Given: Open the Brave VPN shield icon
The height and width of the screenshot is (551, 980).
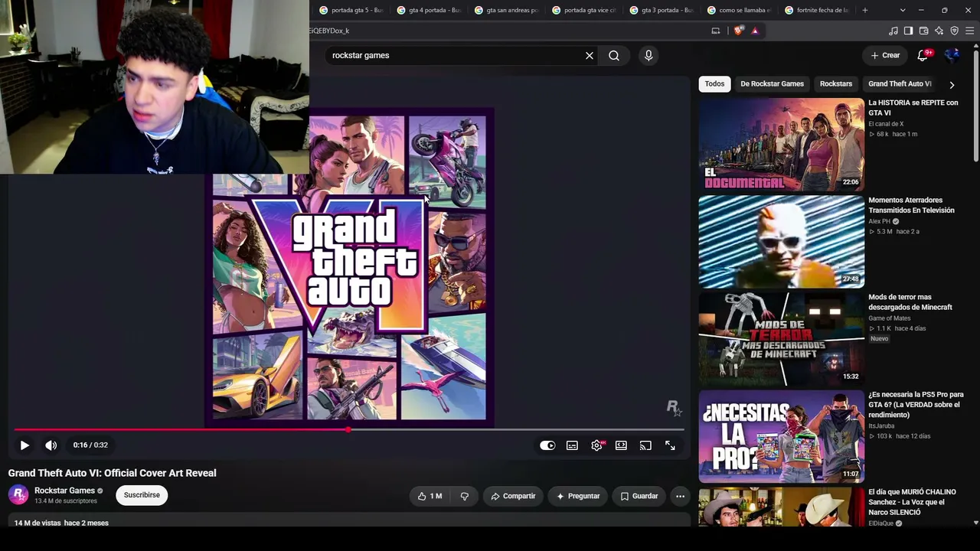Looking at the screenshot, I should pyautogui.click(x=955, y=31).
